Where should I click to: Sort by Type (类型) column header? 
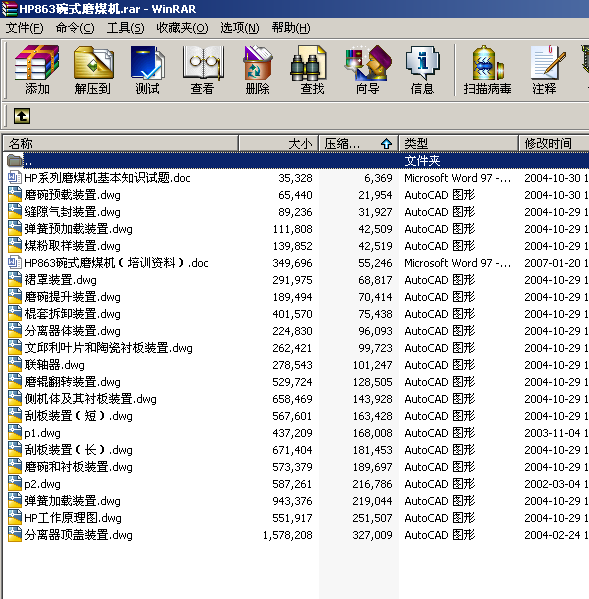[459, 144]
